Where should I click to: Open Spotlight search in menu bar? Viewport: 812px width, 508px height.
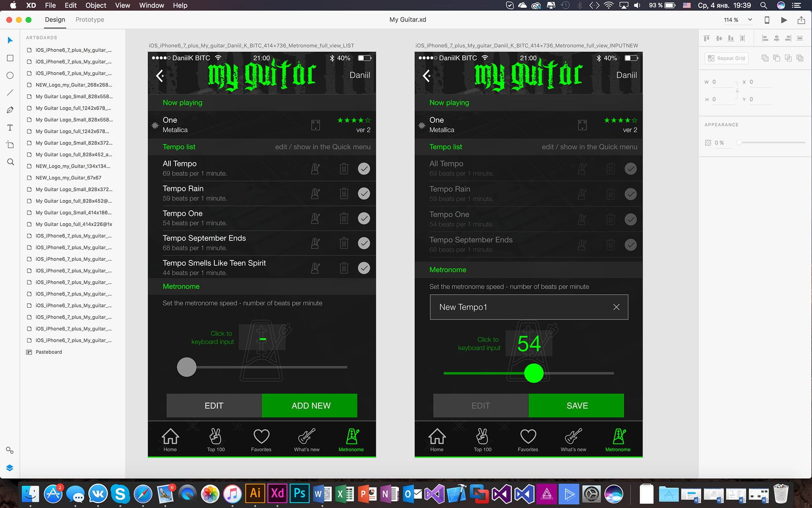(763, 6)
